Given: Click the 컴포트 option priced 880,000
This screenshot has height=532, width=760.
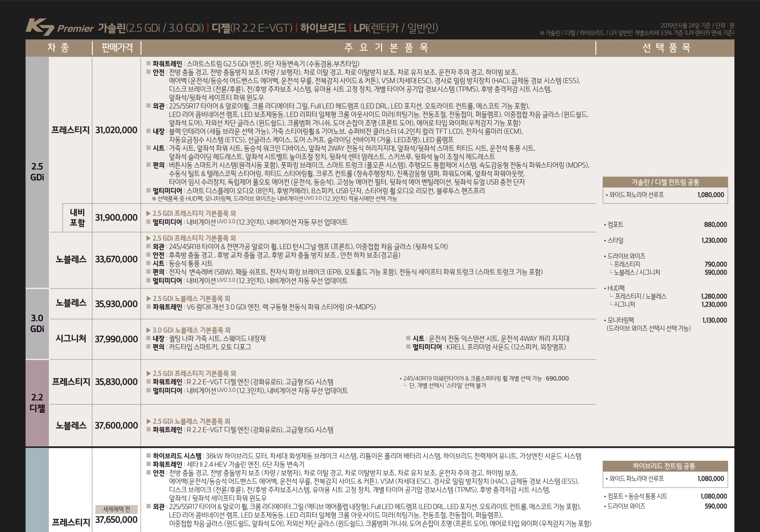Looking at the screenshot, I should point(665,225).
